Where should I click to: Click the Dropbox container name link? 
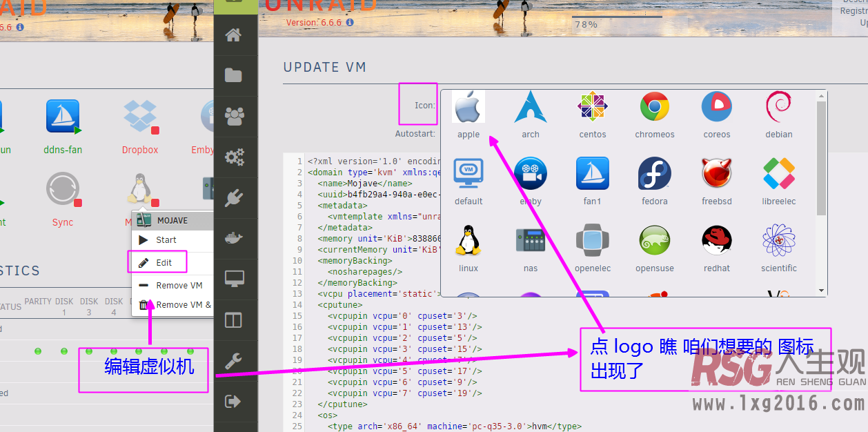coord(140,150)
